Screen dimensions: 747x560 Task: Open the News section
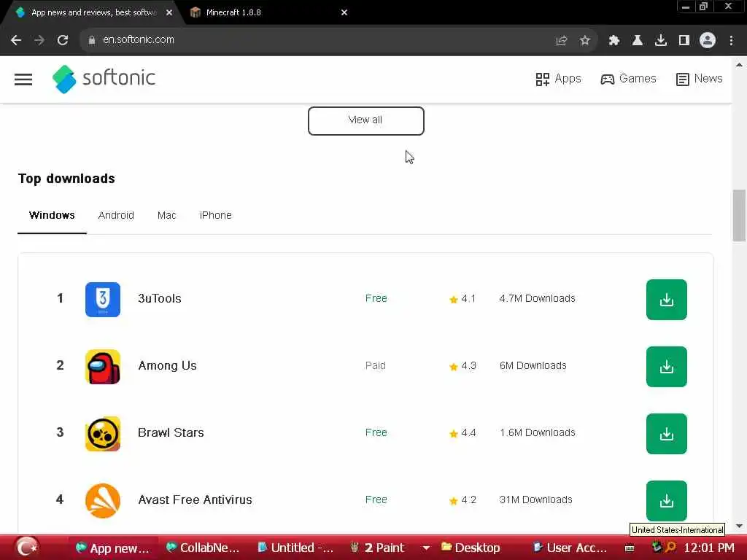(699, 79)
